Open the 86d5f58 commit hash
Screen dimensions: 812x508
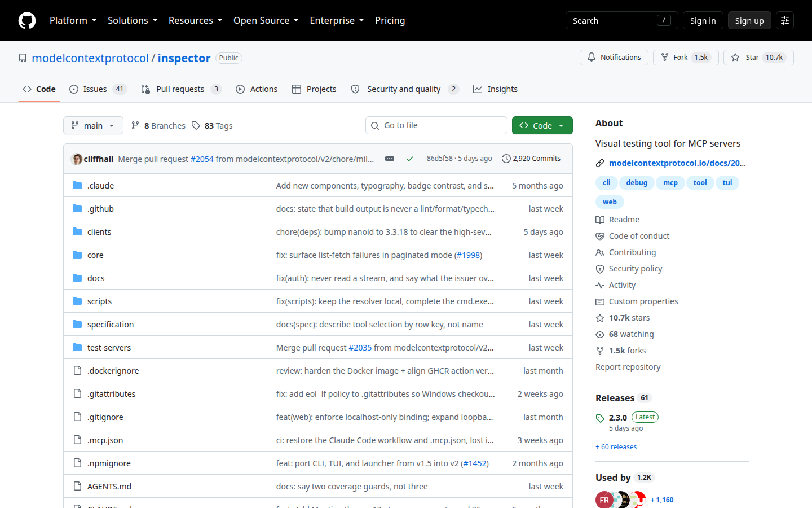[440, 159]
